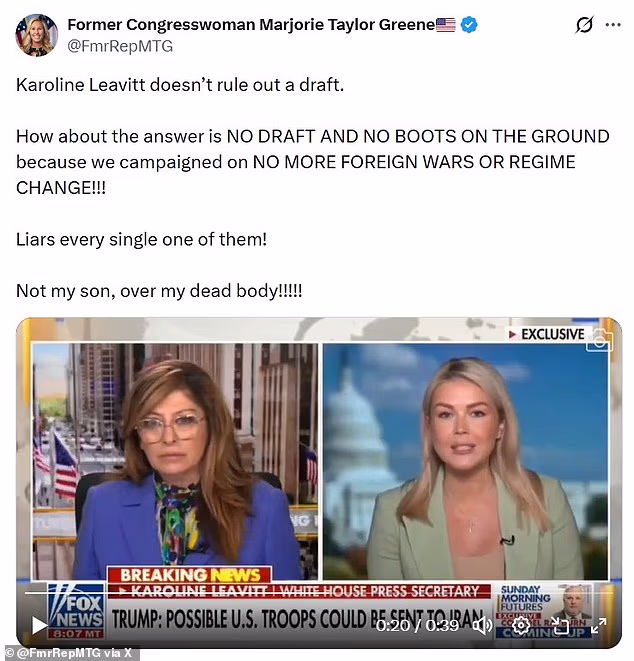The height and width of the screenshot is (661, 634).
Task: Click the '@FmrRepMTG via X' credit caption
Action: 70,653
